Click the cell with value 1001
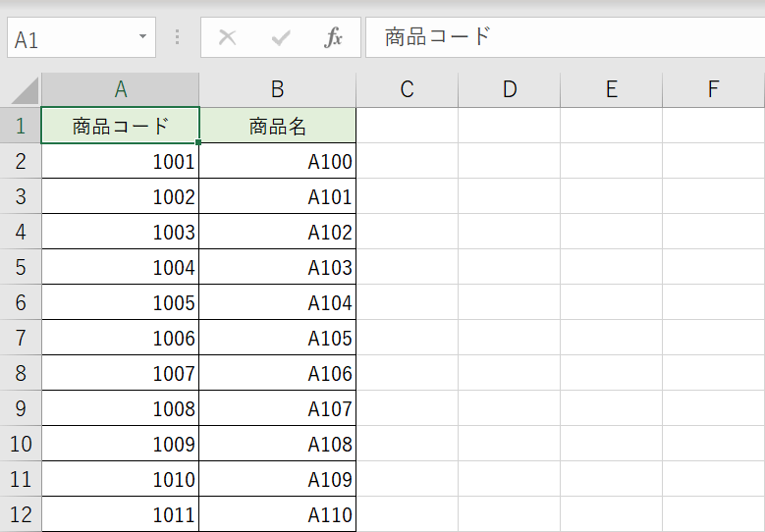This screenshot has height=532, width=765. tap(121, 161)
